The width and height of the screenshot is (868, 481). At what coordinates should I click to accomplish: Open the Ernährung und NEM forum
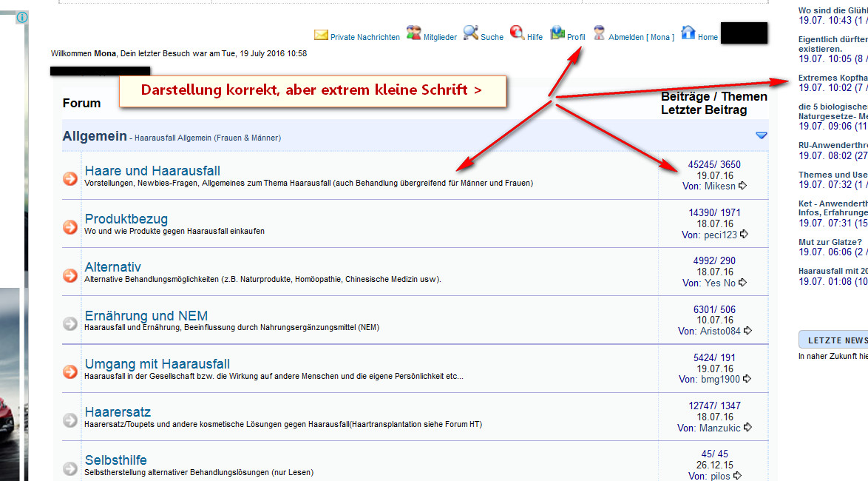coord(146,316)
